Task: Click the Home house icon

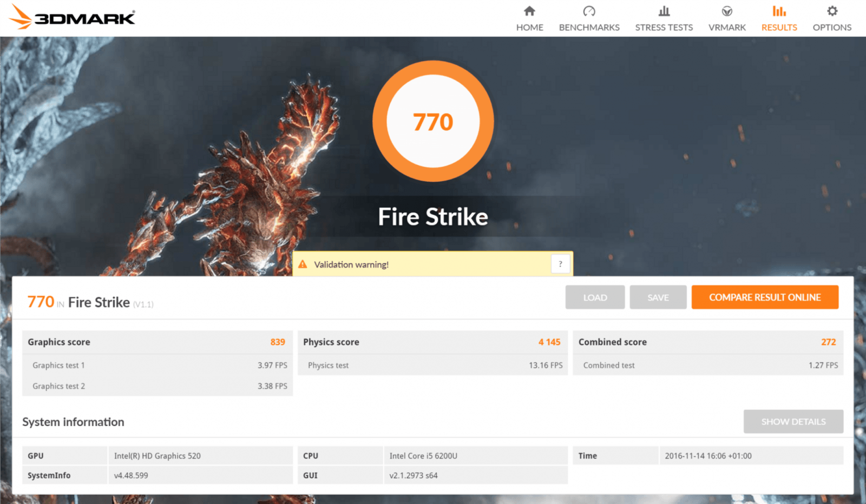Action: [x=529, y=11]
